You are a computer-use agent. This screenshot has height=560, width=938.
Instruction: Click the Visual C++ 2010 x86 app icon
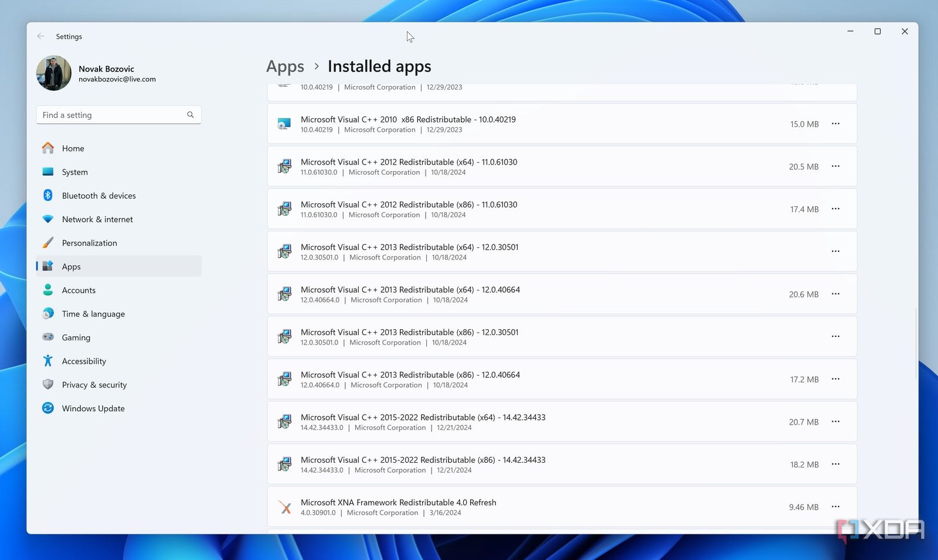click(284, 124)
